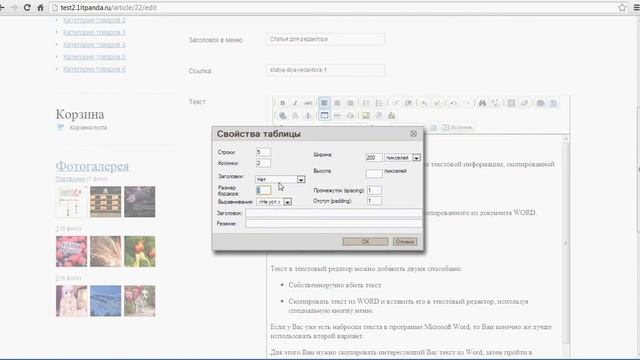The height and width of the screenshot is (360, 640).
Task: Align text right in editor toolbar
Action: (x=350, y=103)
